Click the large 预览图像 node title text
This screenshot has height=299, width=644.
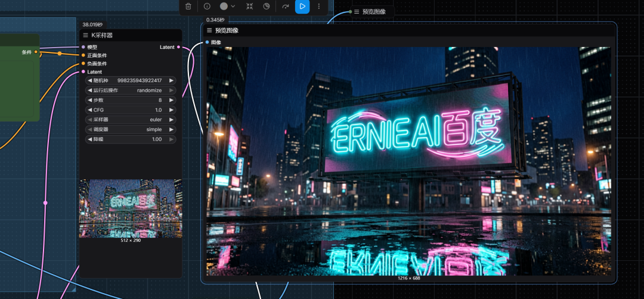[x=227, y=30]
